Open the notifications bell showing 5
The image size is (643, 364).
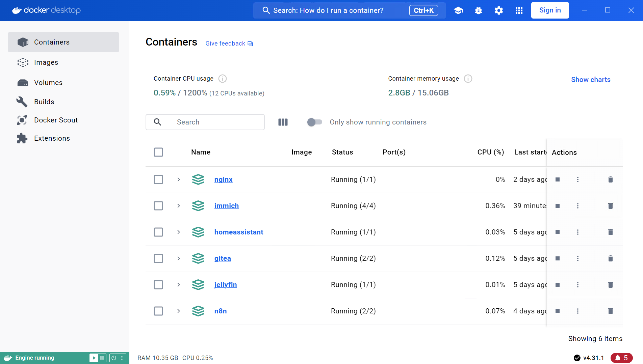pyautogui.click(x=621, y=358)
